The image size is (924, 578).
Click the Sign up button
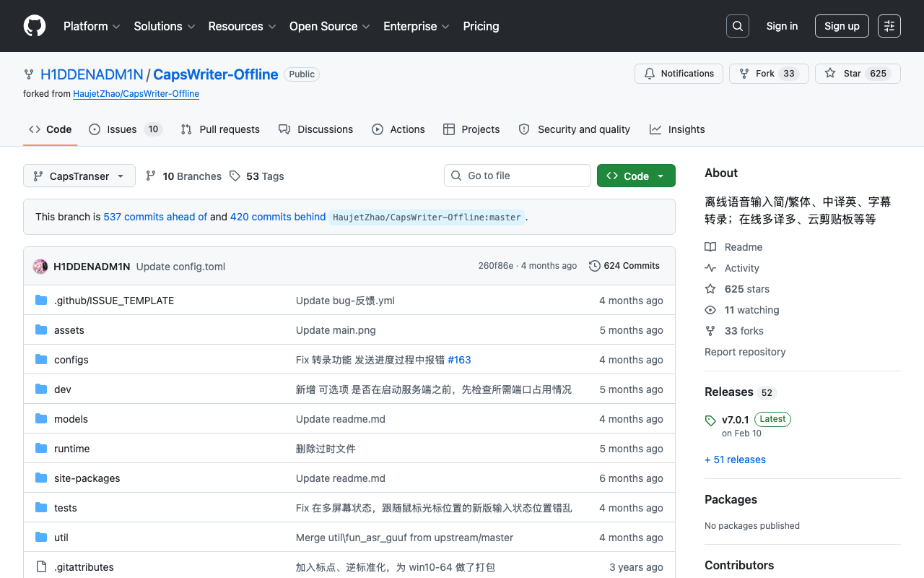pos(842,26)
